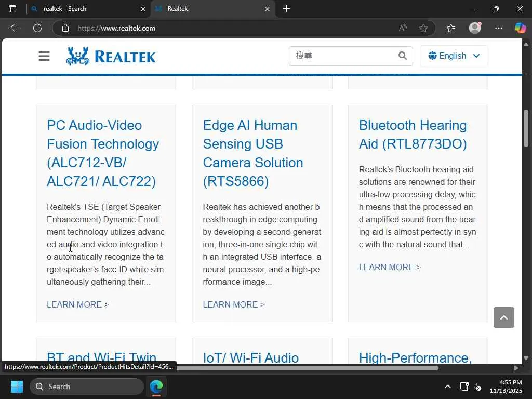
Task: View site information lock icon
Action: pyautogui.click(x=65, y=28)
